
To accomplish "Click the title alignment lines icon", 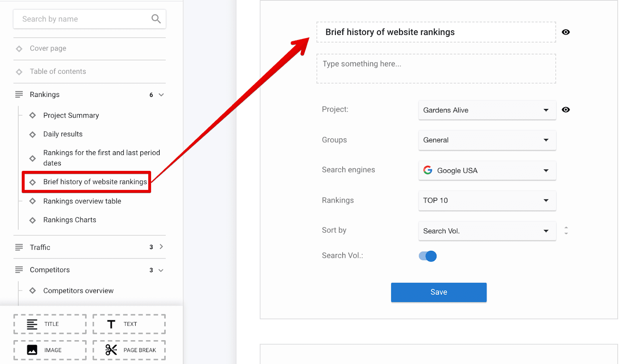I will (32, 324).
